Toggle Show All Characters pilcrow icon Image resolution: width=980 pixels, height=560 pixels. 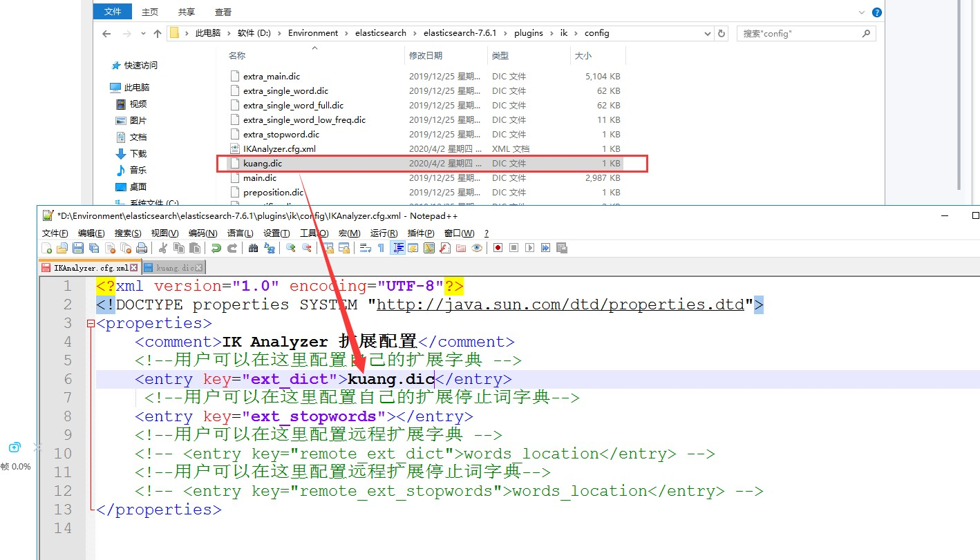(x=381, y=248)
